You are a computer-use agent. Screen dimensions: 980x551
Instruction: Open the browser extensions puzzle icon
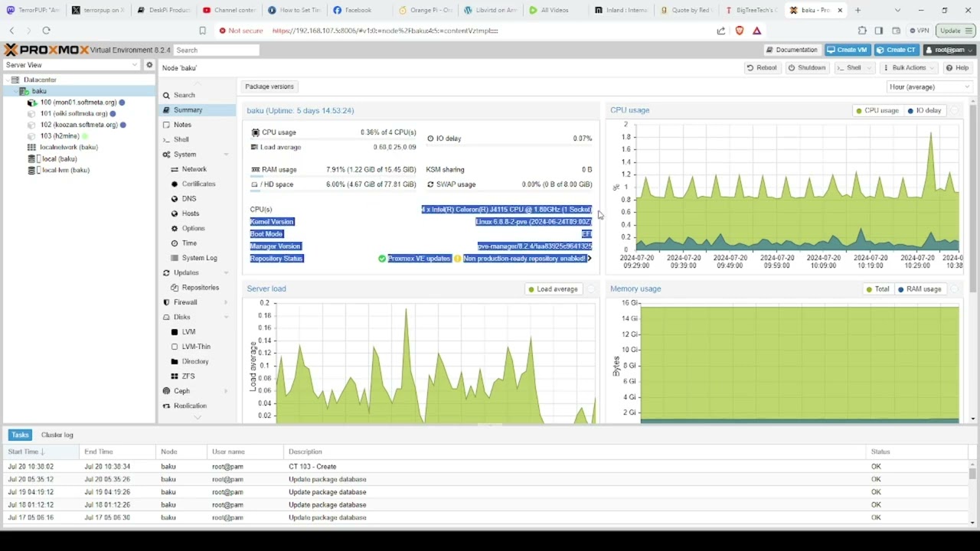[x=862, y=31]
